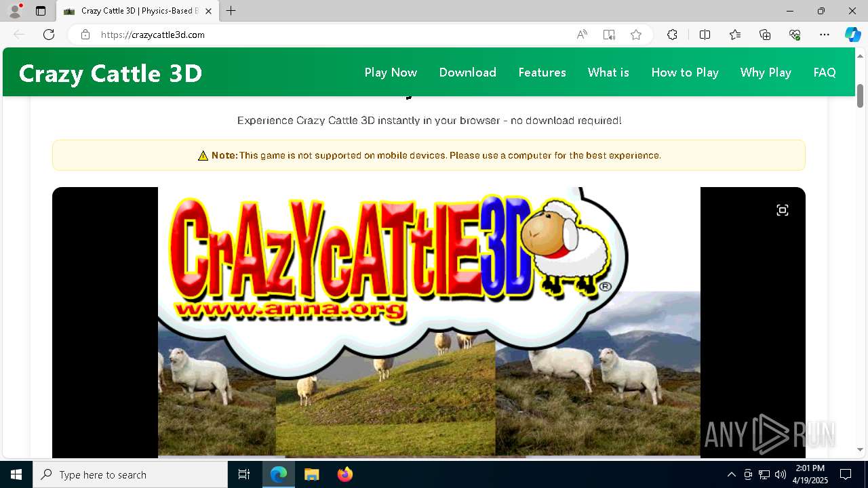Open Settings and more menu
The width and height of the screenshot is (868, 488).
[825, 35]
